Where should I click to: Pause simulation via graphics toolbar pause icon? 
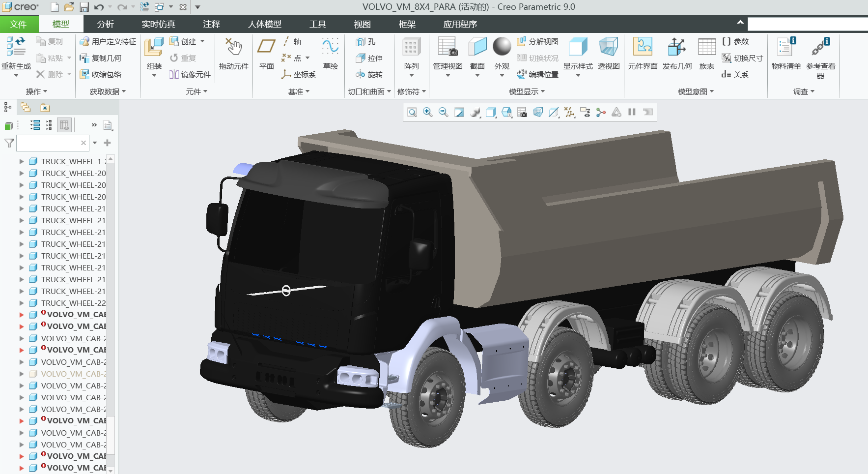pyautogui.click(x=632, y=112)
